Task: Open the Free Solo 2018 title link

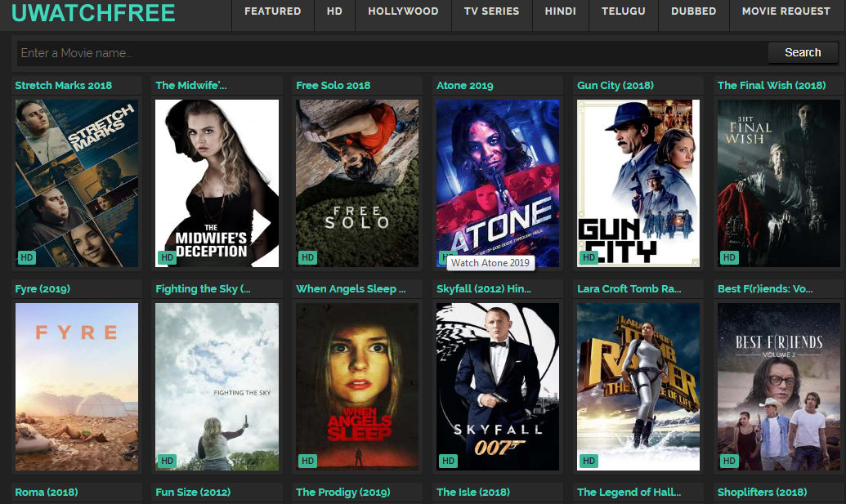Action: tap(333, 85)
